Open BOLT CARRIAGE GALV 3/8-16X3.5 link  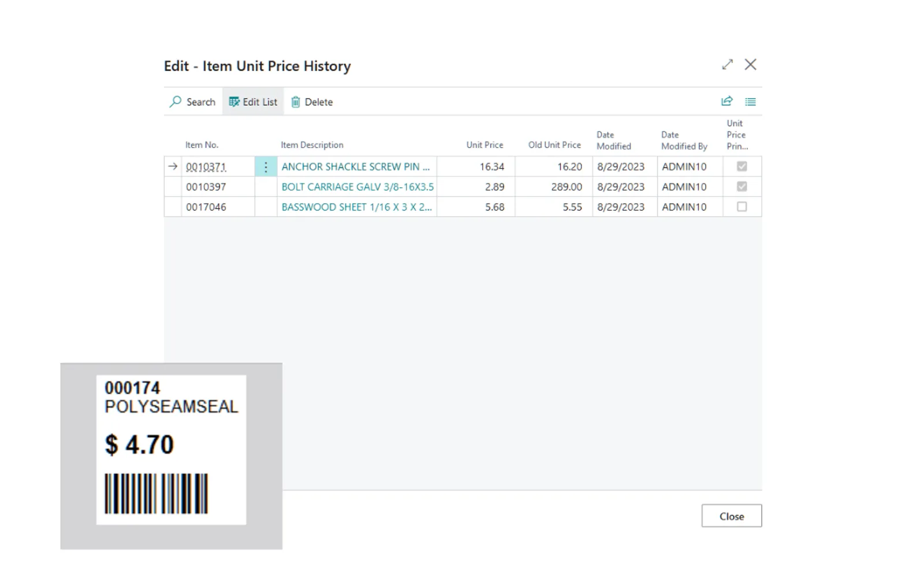coord(357,187)
